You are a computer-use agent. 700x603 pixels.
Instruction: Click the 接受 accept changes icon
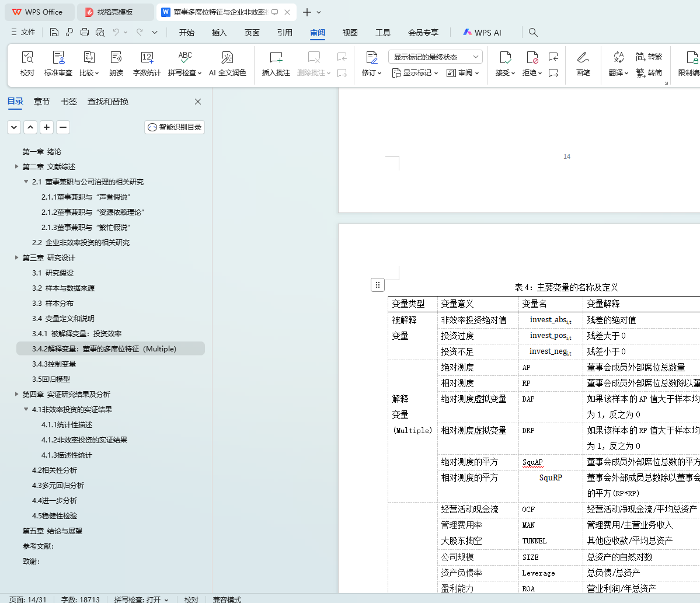(x=506, y=58)
